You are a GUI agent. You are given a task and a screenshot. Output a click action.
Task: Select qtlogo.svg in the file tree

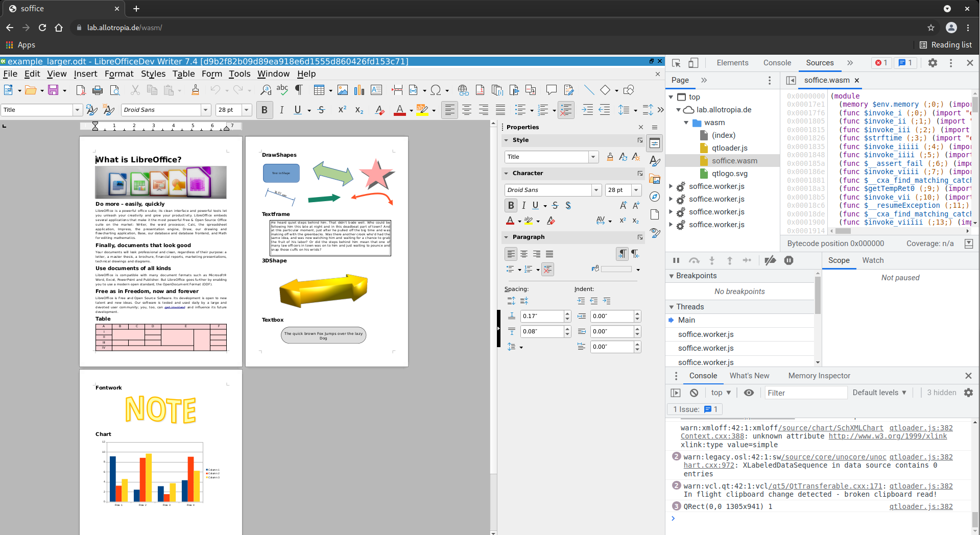point(730,174)
